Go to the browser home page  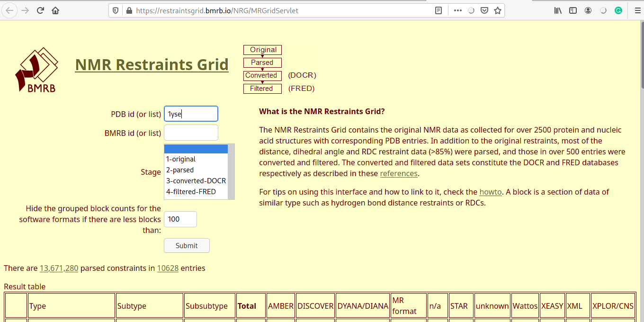click(55, 10)
